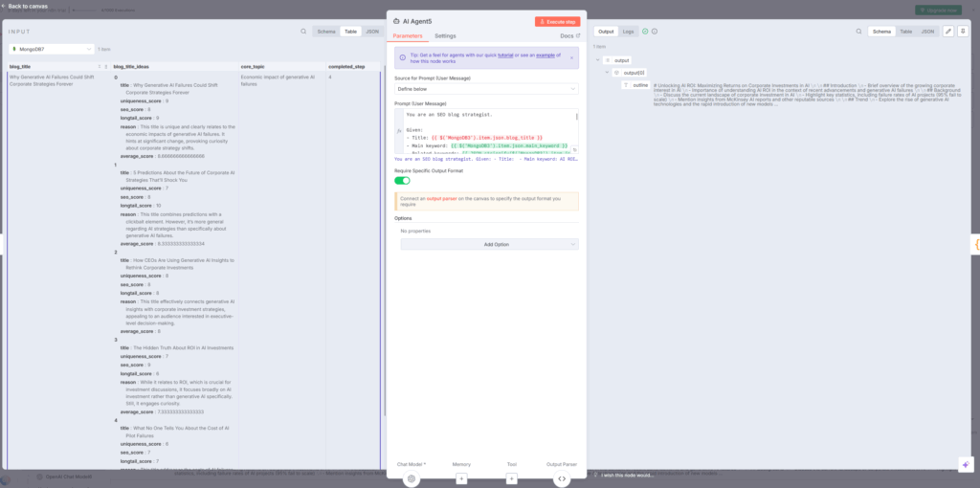Open the Add Option dropdown
The height and width of the screenshot is (488, 980).
point(486,244)
